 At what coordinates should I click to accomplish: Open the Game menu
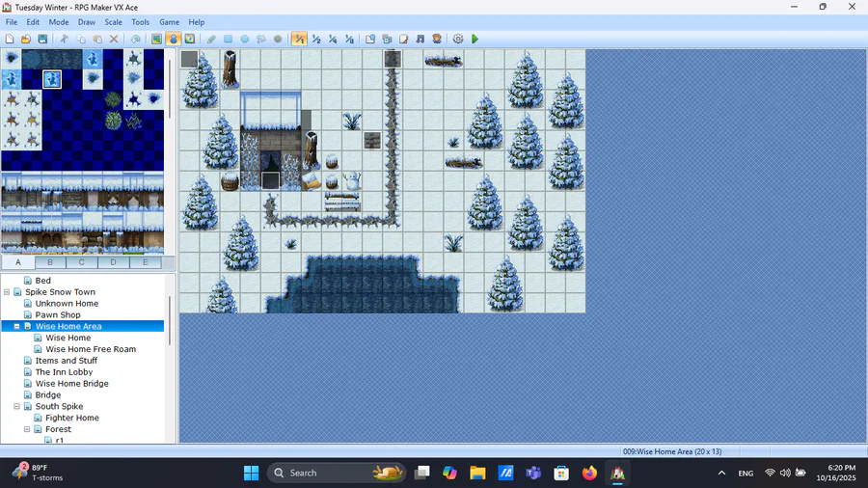[169, 22]
